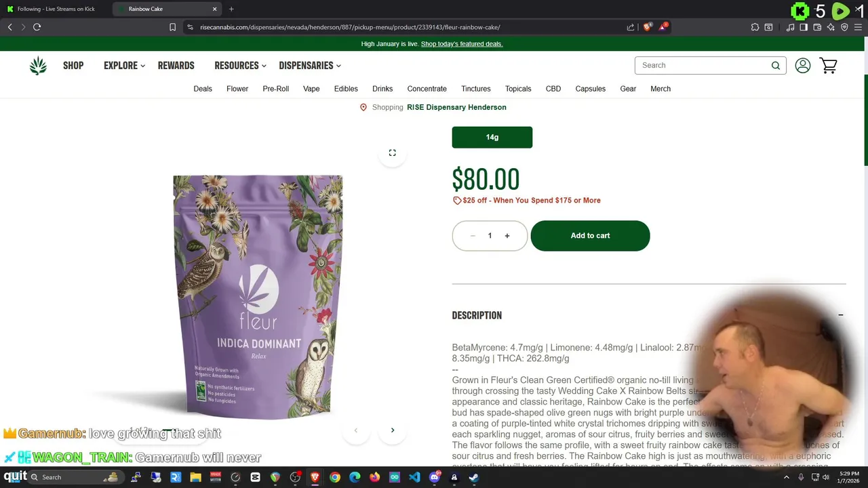This screenshot has height=488, width=868.
Task: Go to the Edibles category
Action: pyautogui.click(x=346, y=89)
